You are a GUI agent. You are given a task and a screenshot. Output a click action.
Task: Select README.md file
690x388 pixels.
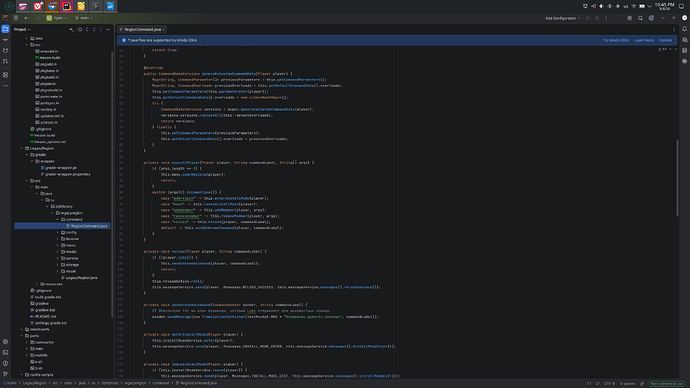(x=43, y=316)
